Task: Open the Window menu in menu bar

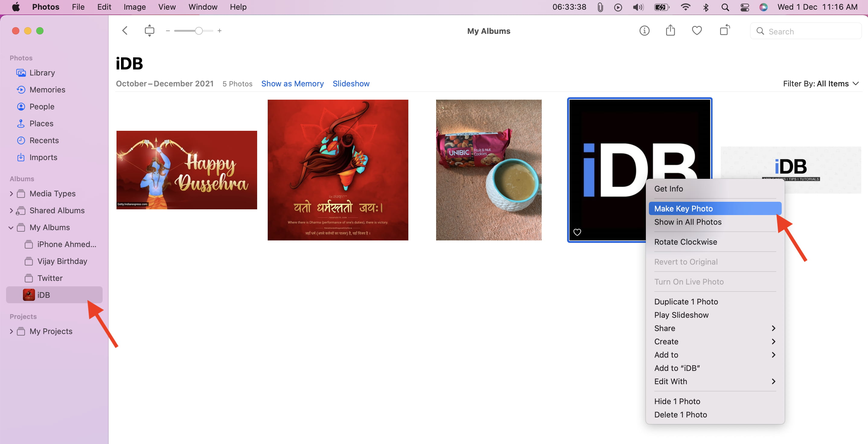Action: point(203,7)
